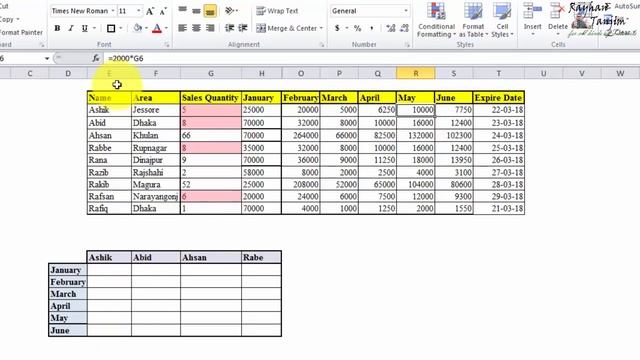640x360 pixels.
Task: Open Format as Table gallery
Action: pos(473,20)
